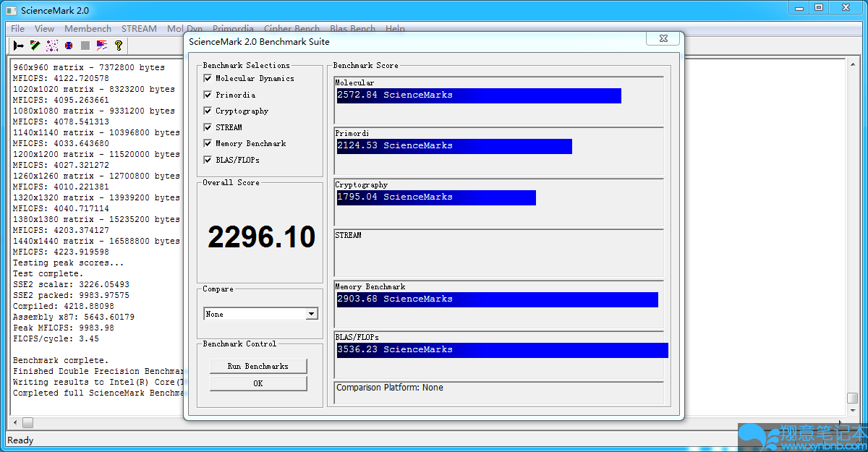Toggle the Primordia benchmark checkbox
This screenshot has height=452, width=868.
pyautogui.click(x=208, y=95)
